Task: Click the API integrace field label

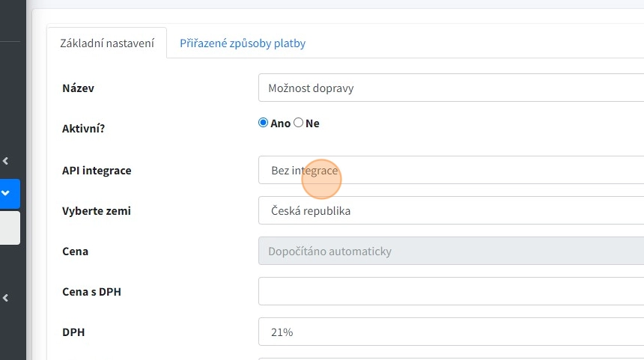Action: pos(97,171)
